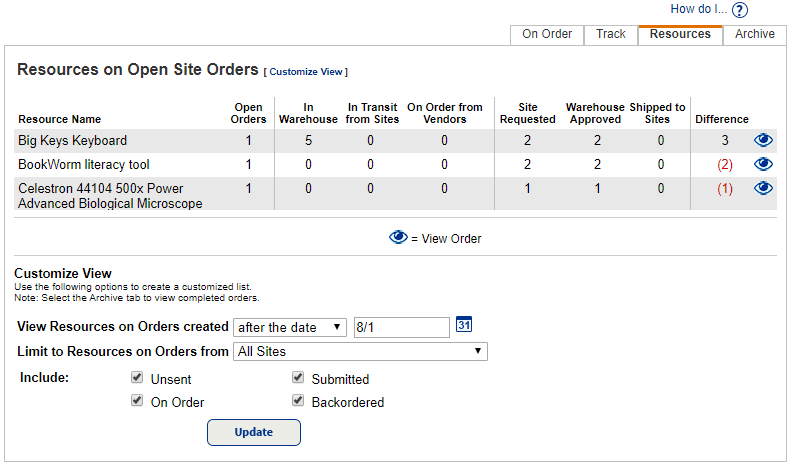Image resolution: width=792 pixels, height=466 pixels.
Task: Click red difference (1) for Celestron
Action: [x=725, y=189]
